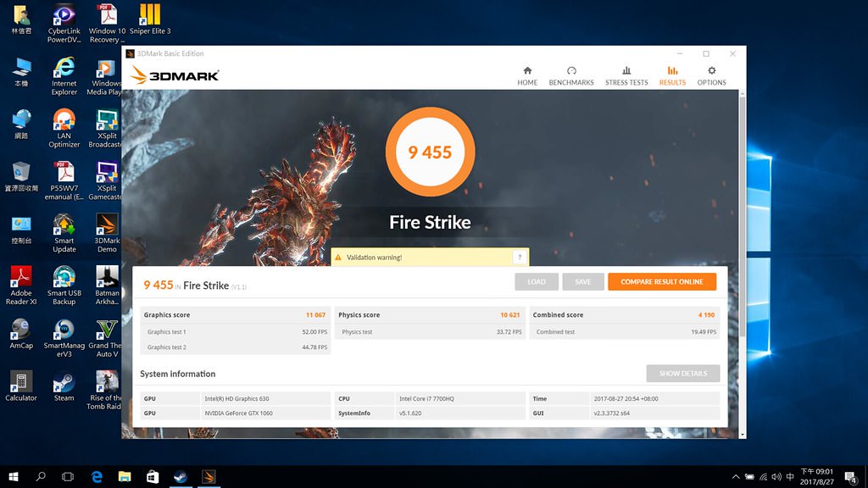Click NVIDIA GeForce GTX 1060 GPU entry
Screen dimensions: 868x488
coord(238,413)
